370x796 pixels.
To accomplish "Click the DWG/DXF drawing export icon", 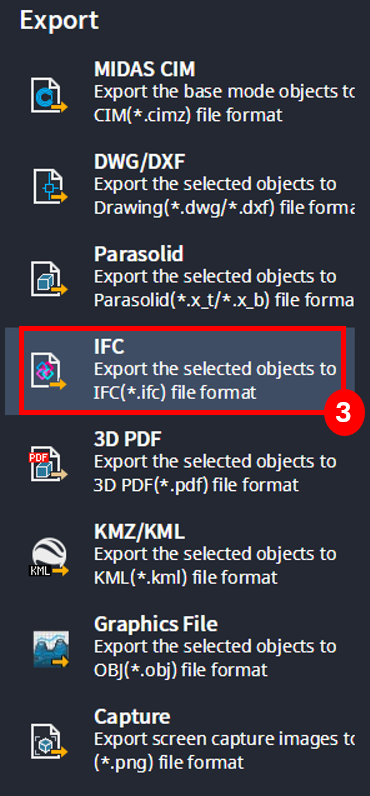I will click(x=49, y=186).
